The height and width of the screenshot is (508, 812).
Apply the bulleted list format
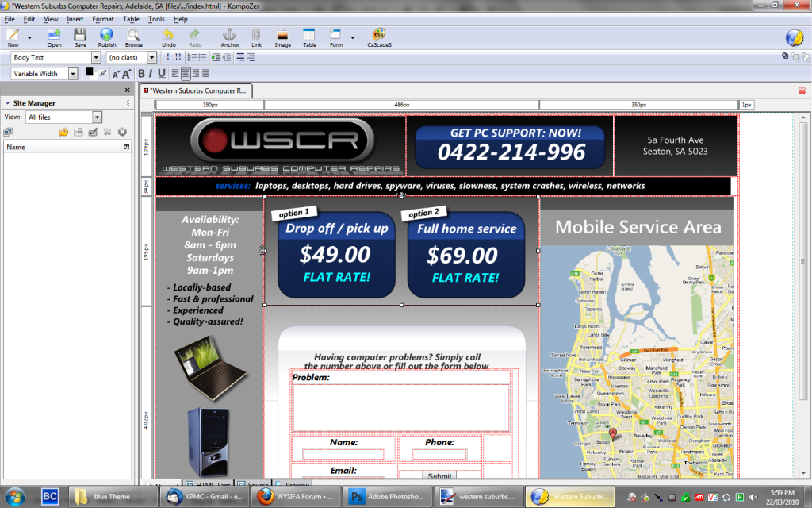point(202,57)
